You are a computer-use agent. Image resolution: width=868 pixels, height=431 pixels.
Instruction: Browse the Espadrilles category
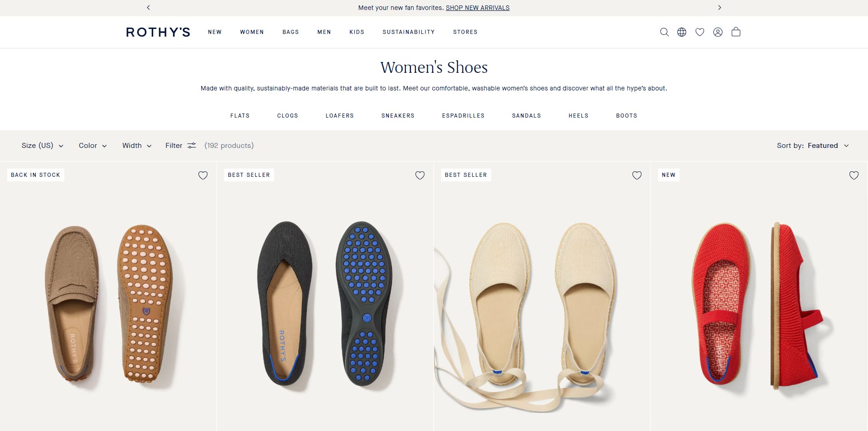coord(463,116)
